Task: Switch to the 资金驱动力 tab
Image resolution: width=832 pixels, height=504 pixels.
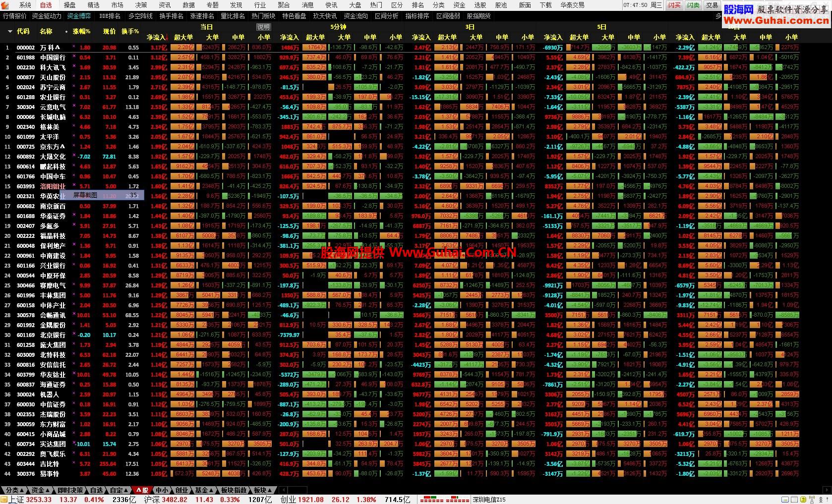Action: (47, 16)
